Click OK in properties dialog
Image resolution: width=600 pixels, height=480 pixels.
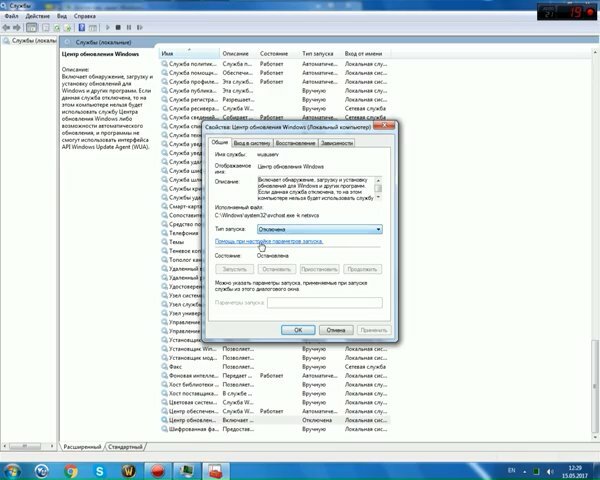(x=298, y=330)
